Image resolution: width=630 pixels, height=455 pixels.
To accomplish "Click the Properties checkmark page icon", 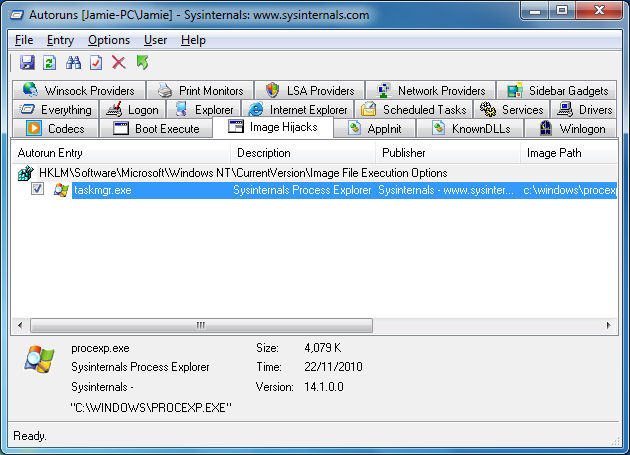I will pyautogui.click(x=96, y=63).
